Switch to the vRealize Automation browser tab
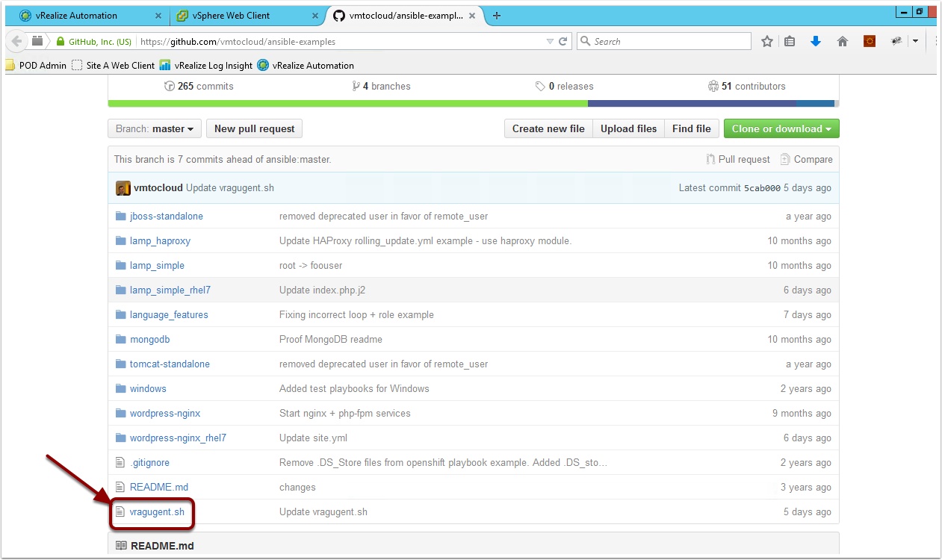This screenshot has width=942, height=560. pyautogui.click(x=90, y=16)
